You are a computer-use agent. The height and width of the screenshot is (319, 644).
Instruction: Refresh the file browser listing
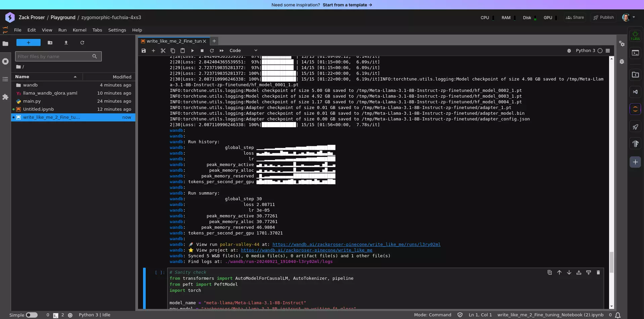(x=82, y=43)
